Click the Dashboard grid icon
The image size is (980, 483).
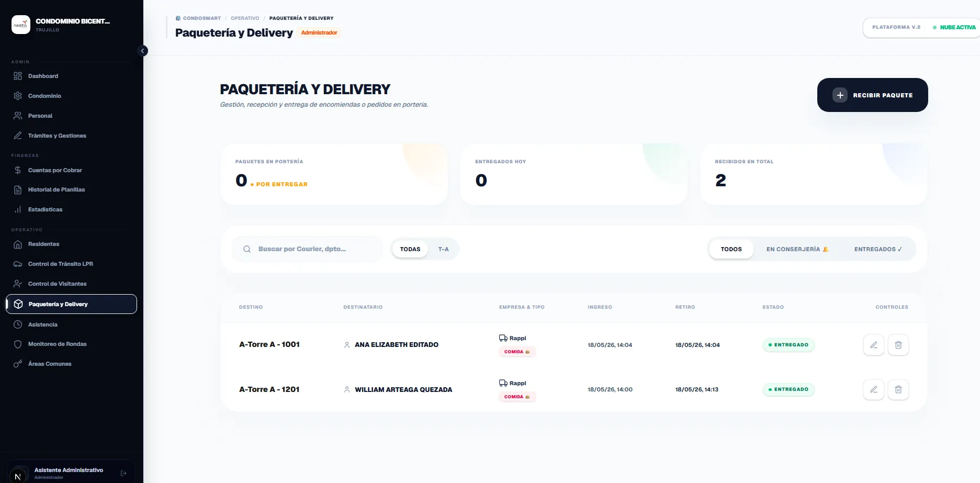pyautogui.click(x=18, y=76)
